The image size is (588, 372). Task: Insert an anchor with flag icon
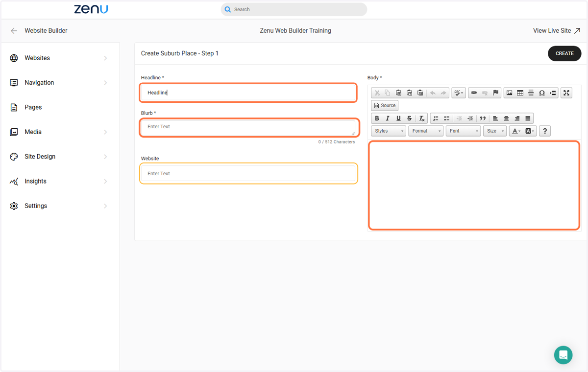[x=495, y=93]
